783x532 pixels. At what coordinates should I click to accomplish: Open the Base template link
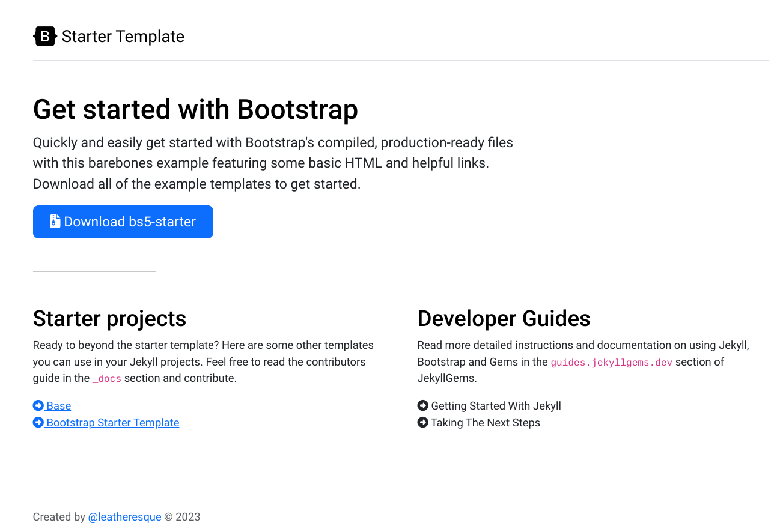click(52, 406)
